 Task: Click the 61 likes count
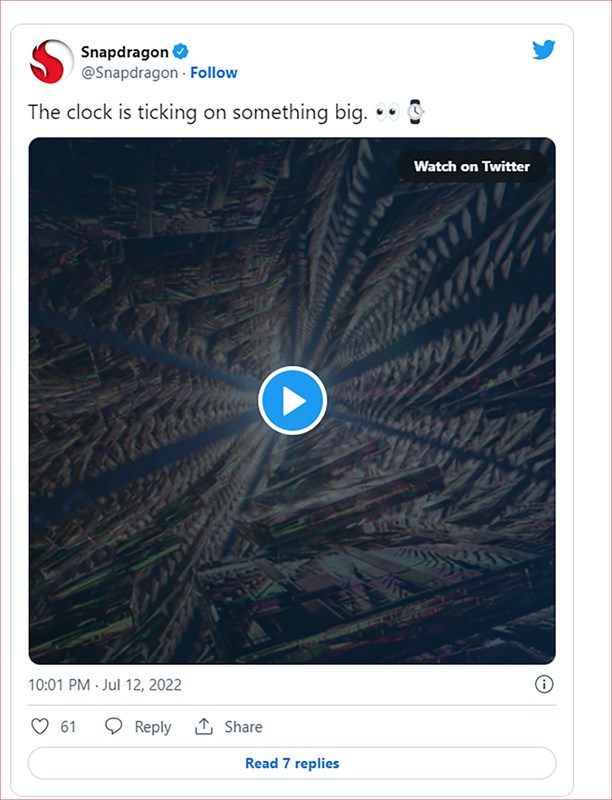coord(68,727)
